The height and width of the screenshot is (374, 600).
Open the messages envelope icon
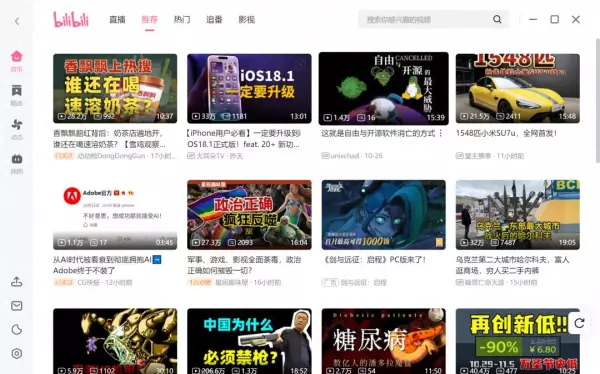(x=16, y=306)
